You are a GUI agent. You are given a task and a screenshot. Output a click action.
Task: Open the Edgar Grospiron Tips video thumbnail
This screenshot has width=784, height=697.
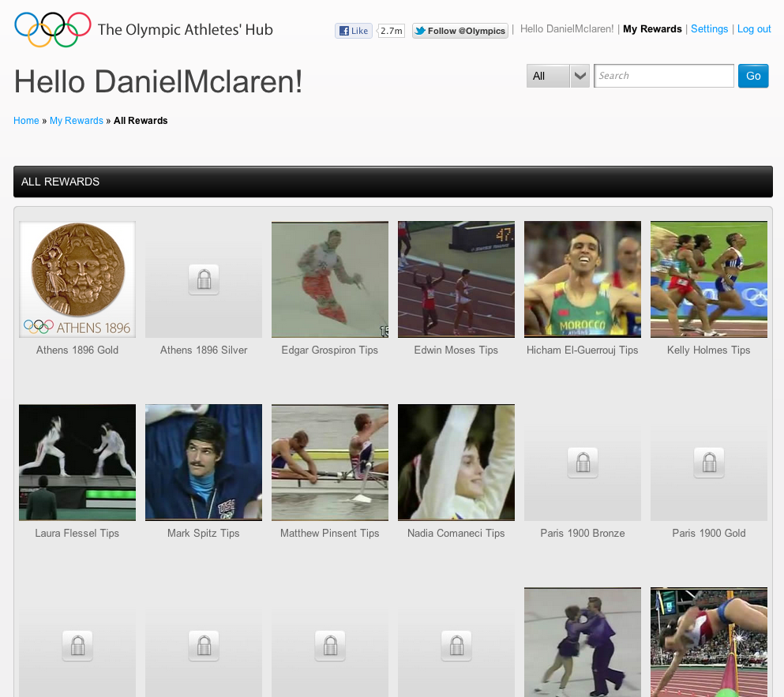click(330, 279)
